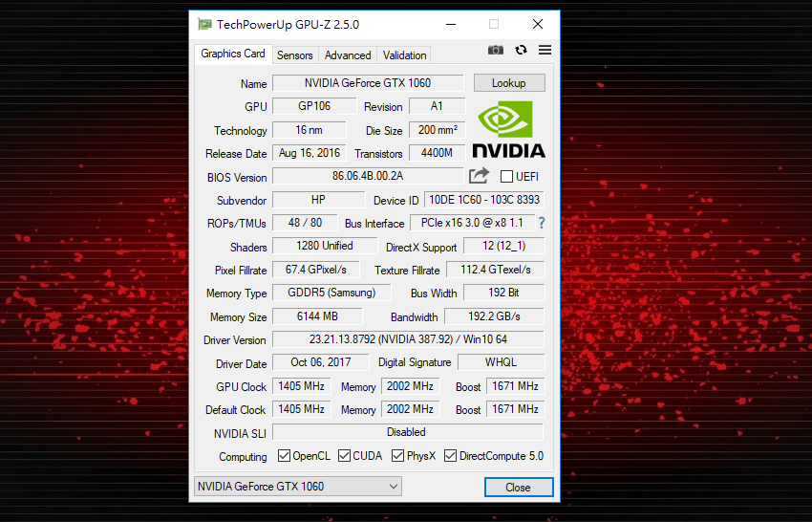Click the DirectX Support value 12 (12_1)

[503, 246]
